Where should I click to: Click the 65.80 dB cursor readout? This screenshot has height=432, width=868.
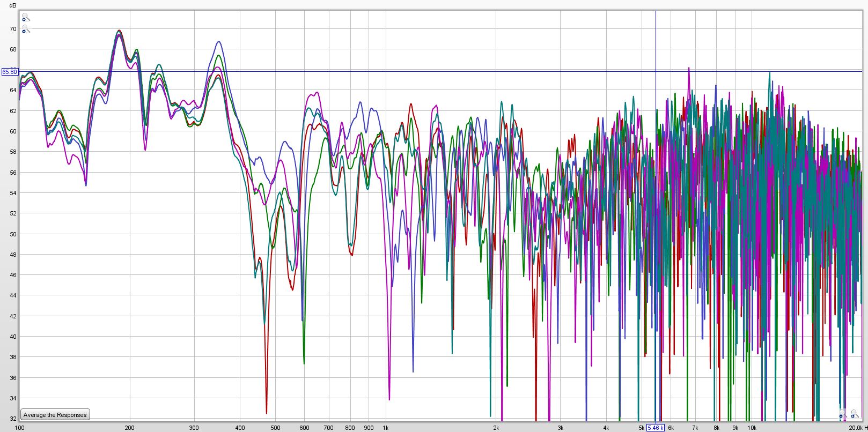[10, 71]
